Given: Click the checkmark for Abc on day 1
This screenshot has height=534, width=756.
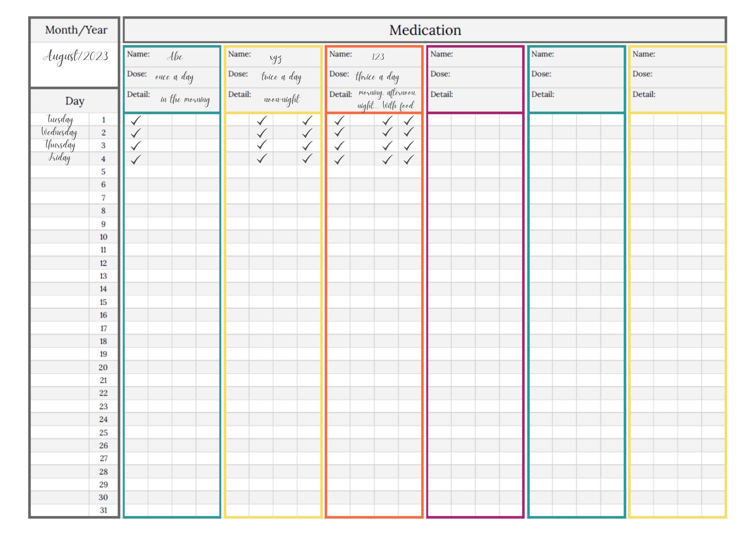Looking at the screenshot, I should 135,120.
